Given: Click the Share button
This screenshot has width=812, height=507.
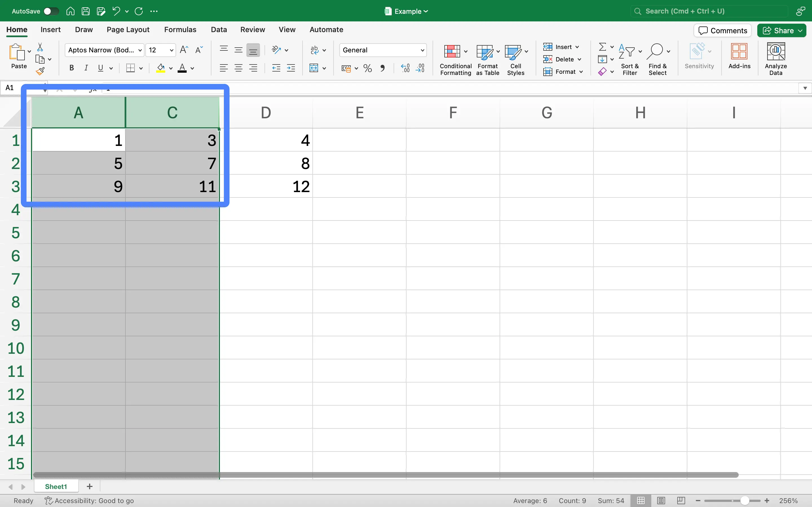Looking at the screenshot, I should [x=782, y=30].
